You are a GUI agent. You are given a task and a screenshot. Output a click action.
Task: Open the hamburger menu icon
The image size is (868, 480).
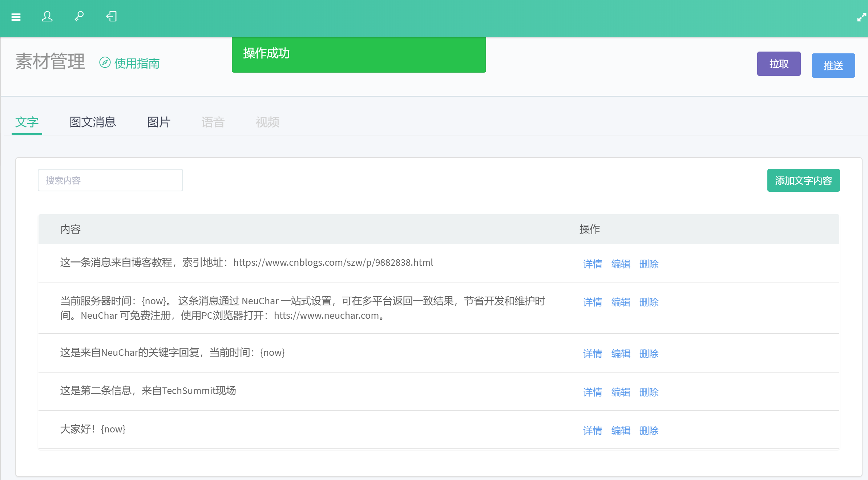[x=16, y=17]
